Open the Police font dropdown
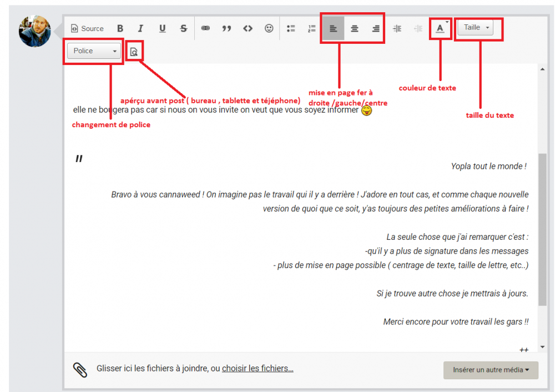 [x=93, y=51]
